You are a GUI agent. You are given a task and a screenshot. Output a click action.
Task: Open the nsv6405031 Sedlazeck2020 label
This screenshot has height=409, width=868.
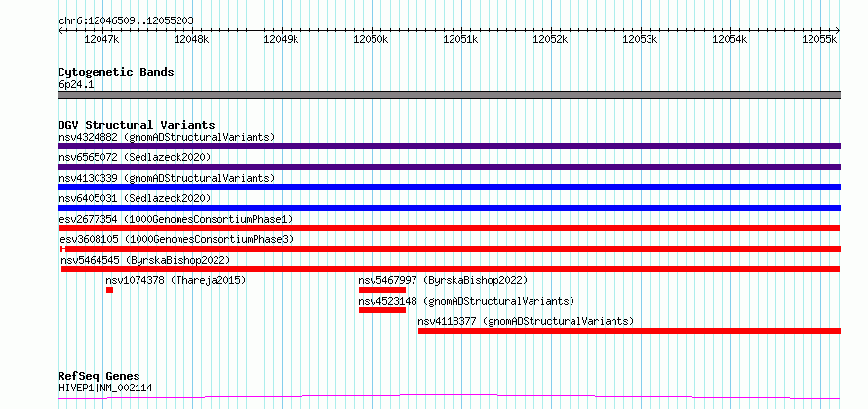pyautogui.click(x=135, y=198)
